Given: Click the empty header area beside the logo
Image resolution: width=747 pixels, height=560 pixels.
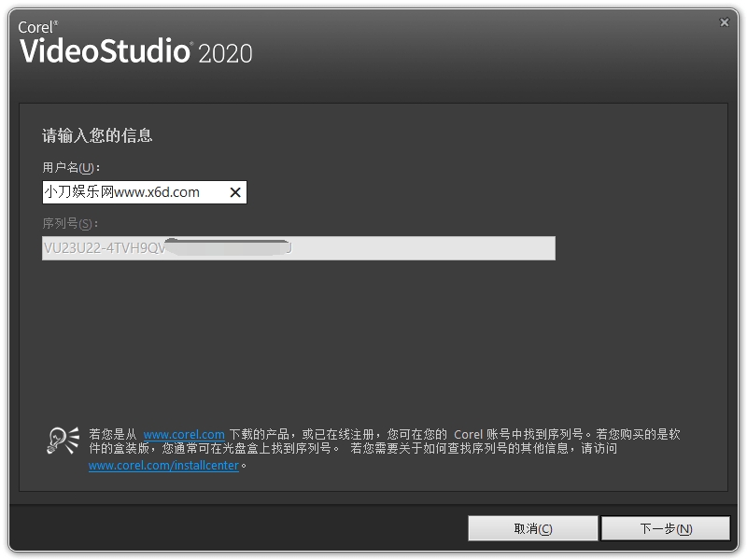Looking at the screenshot, I should [486, 51].
